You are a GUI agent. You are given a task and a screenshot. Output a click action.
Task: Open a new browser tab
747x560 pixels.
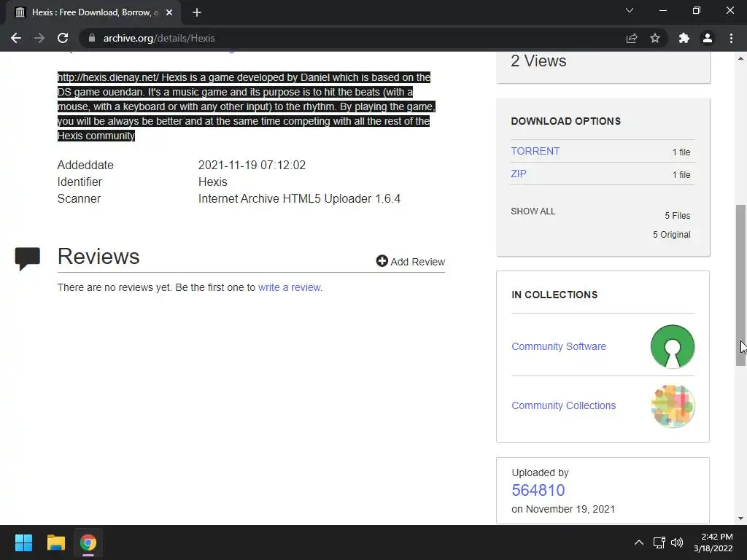(197, 12)
